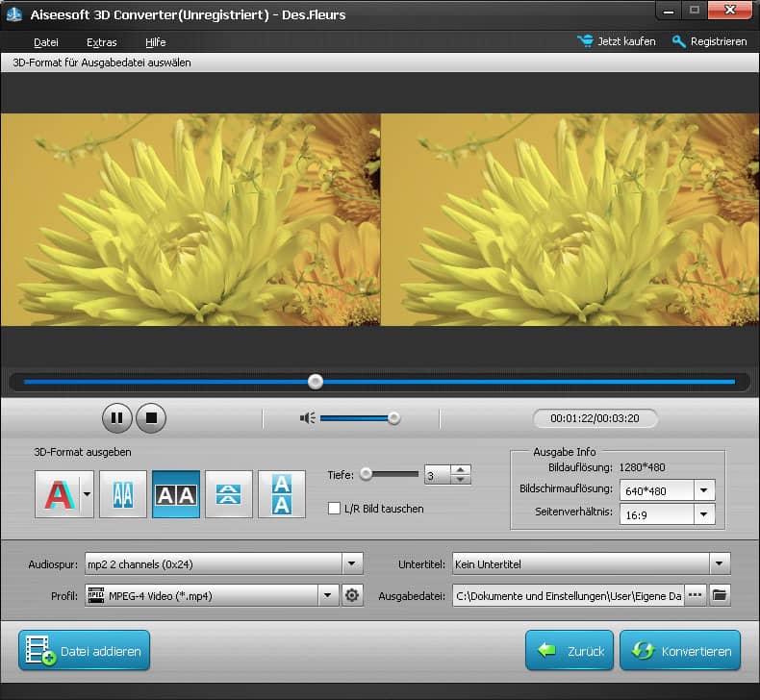The width and height of the screenshot is (760, 700).
Task: Select Top and Bottom full format
Action: [282, 494]
